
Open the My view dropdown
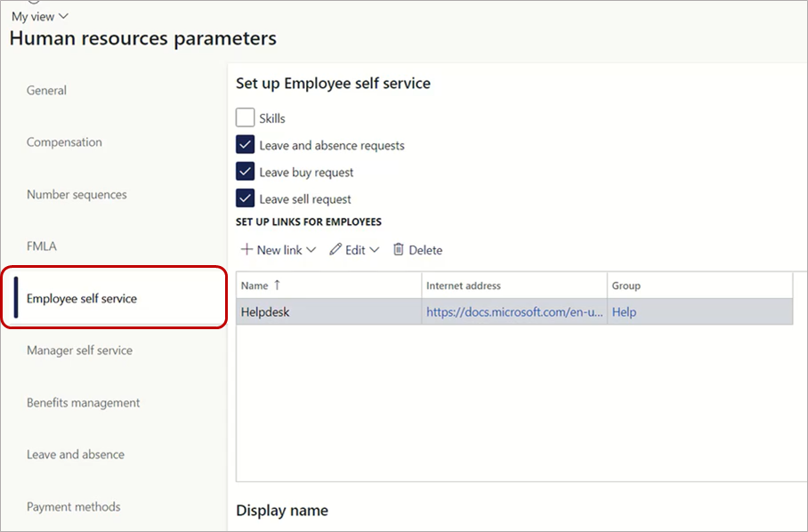40,17
